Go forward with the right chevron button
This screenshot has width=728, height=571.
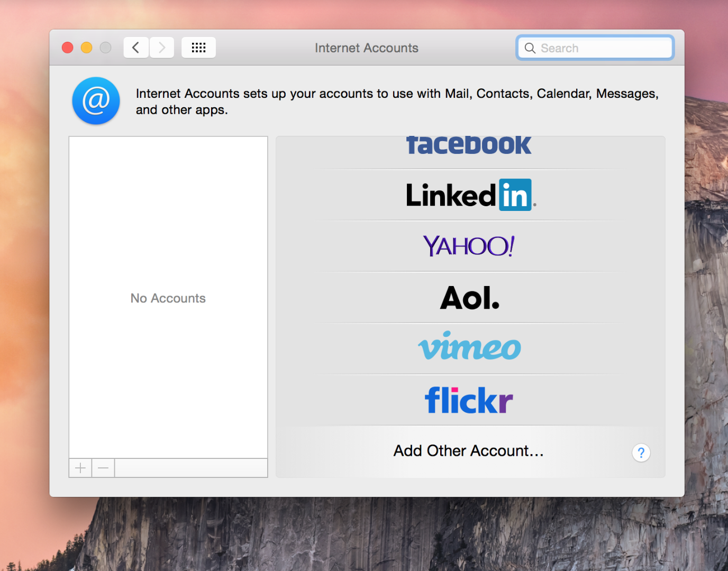[162, 48]
